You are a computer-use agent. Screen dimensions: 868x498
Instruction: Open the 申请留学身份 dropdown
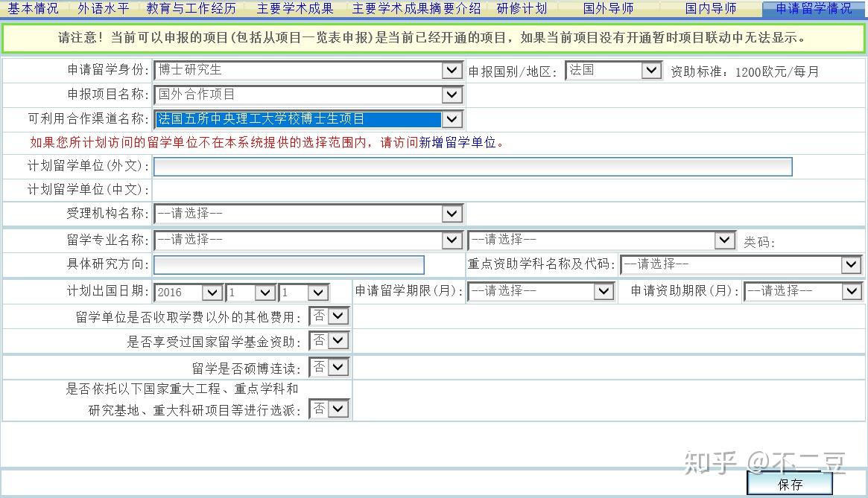[452, 69]
